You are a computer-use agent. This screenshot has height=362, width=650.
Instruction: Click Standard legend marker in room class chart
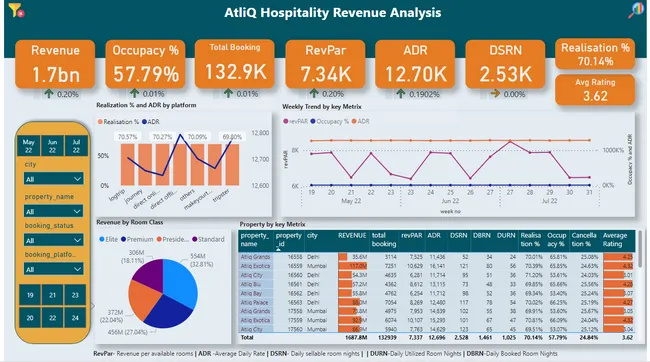(195, 239)
